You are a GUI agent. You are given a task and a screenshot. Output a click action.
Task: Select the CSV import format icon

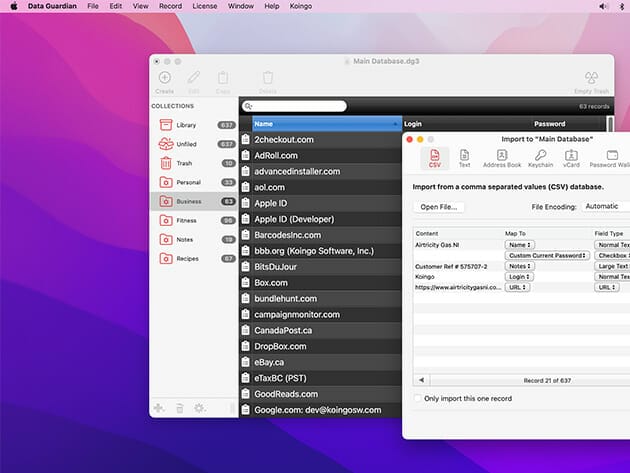click(x=435, y=156)
